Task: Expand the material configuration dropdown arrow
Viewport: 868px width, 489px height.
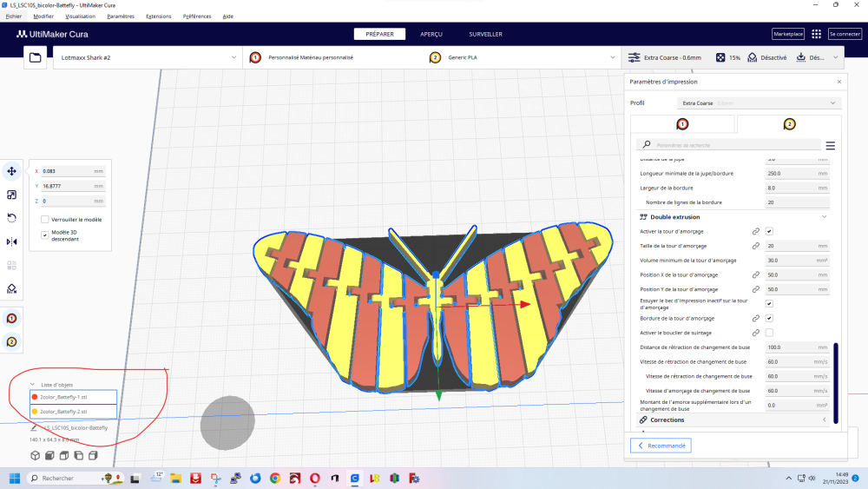Action: [x=612, y=57]
